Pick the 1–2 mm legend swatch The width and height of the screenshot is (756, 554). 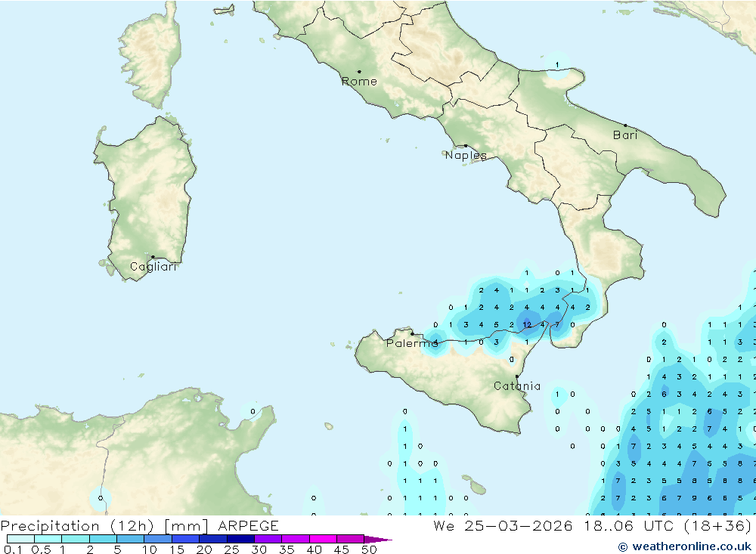pos(76,539)
